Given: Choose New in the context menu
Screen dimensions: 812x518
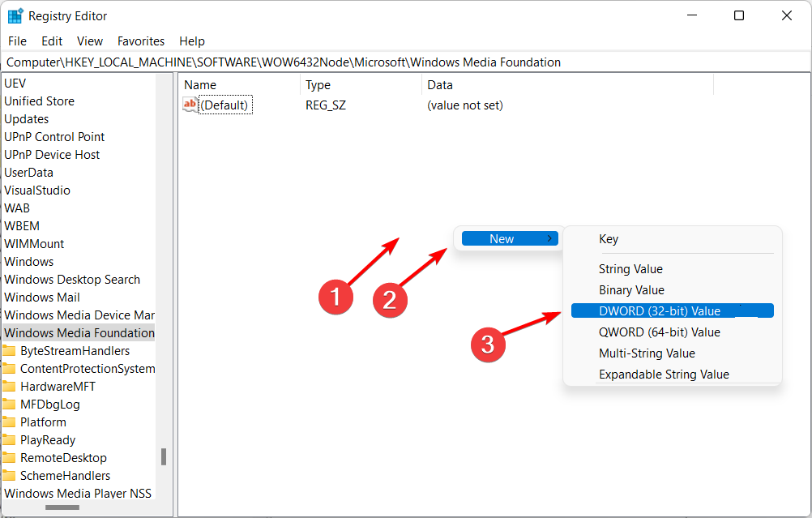Looking at the screenshot, I should click(510, 239).
